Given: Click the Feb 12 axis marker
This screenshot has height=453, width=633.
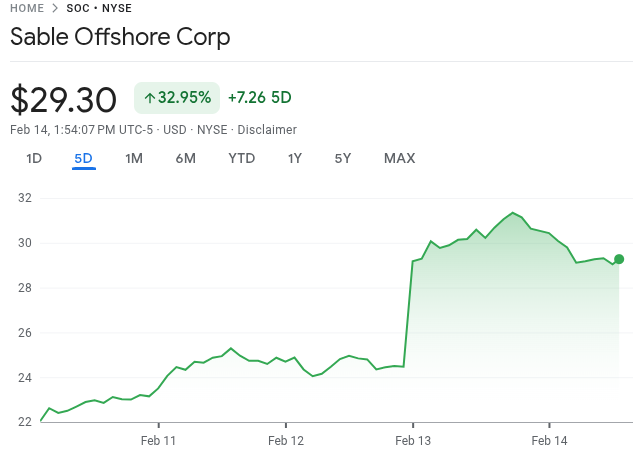Looking at the screenshot, I should tap(285, 440).
